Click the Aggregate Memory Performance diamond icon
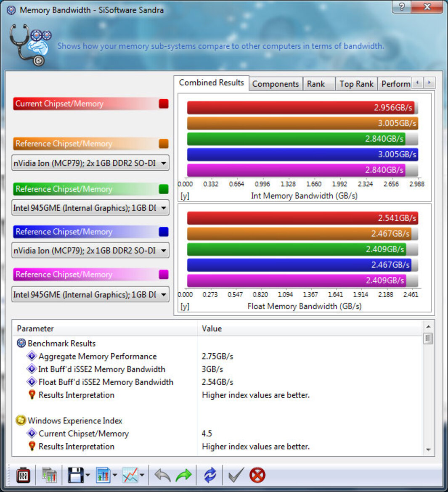The width and height of the screenshot is (448, 492). tap(32, 356)
